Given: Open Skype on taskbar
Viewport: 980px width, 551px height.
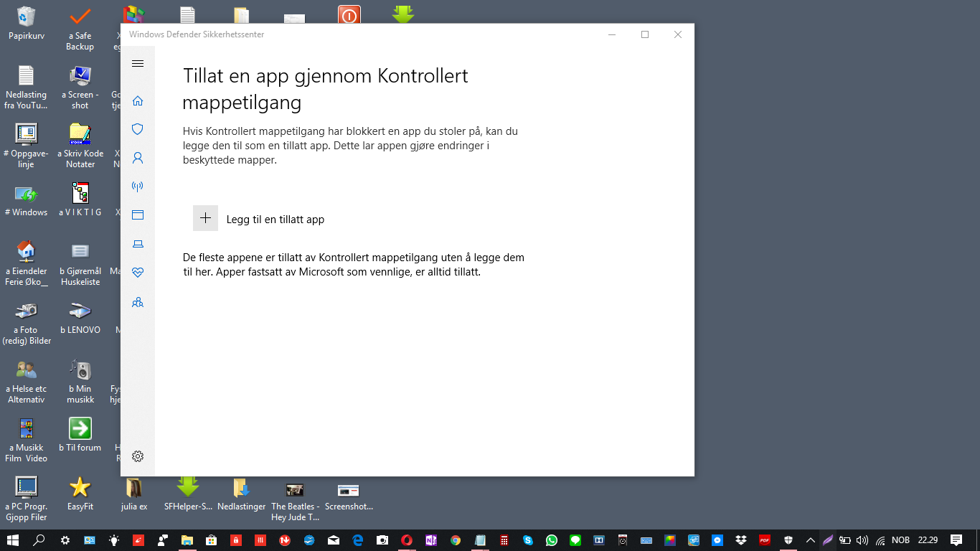Looking at the screenshot, I should click(529, 540).
